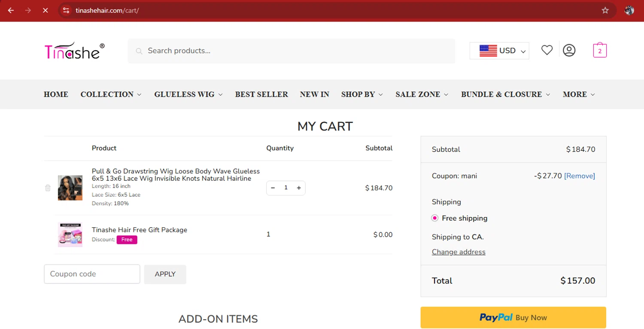644x329 pixels.
Task: Click the Lace Size: 6x5 Lace text
Action: pos(116,195)
